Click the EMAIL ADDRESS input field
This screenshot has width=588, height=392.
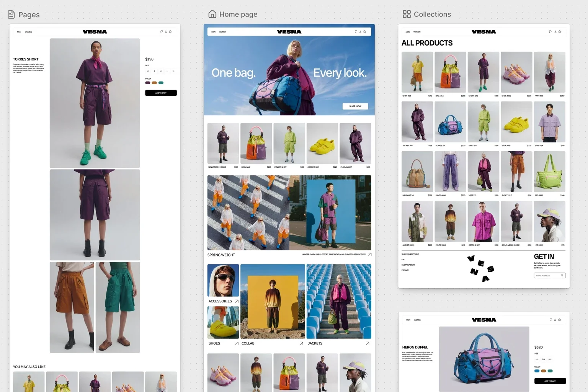coord(550,276)
